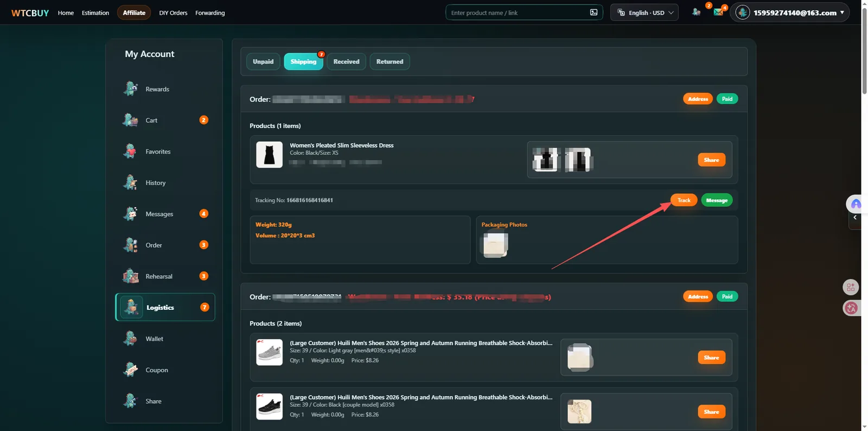Open the mail envelope notifications icon

click(718, 12)
